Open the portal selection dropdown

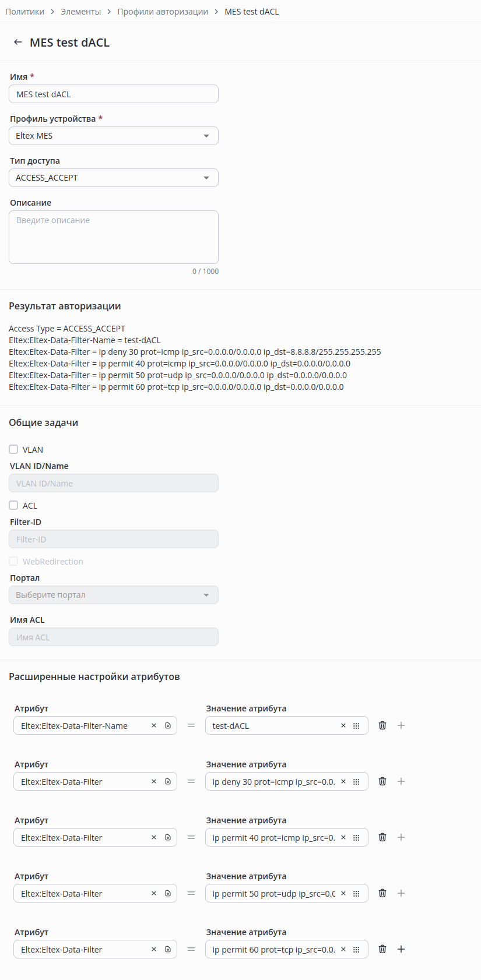point(114,595)
